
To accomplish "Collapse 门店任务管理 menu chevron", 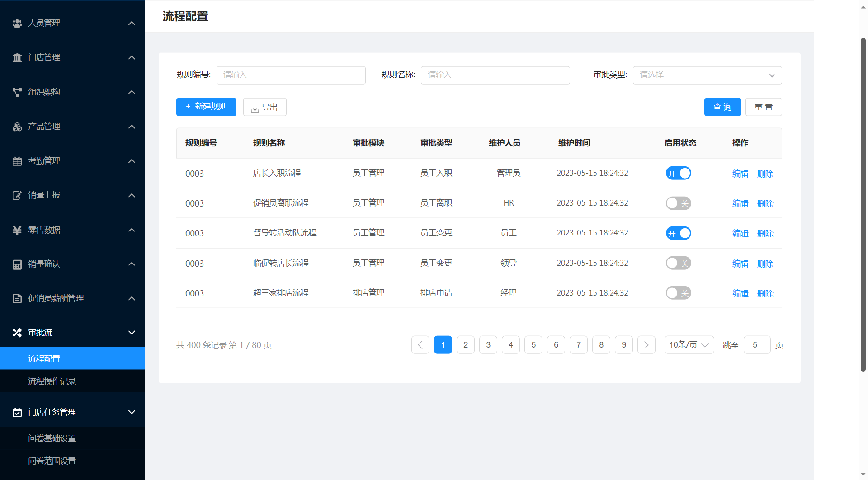I will coord(132,412).
